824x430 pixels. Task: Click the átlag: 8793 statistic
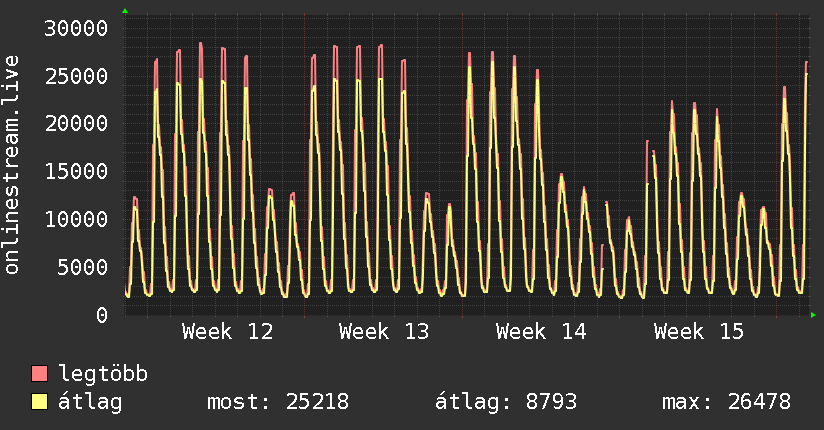[x=506, y=402]
